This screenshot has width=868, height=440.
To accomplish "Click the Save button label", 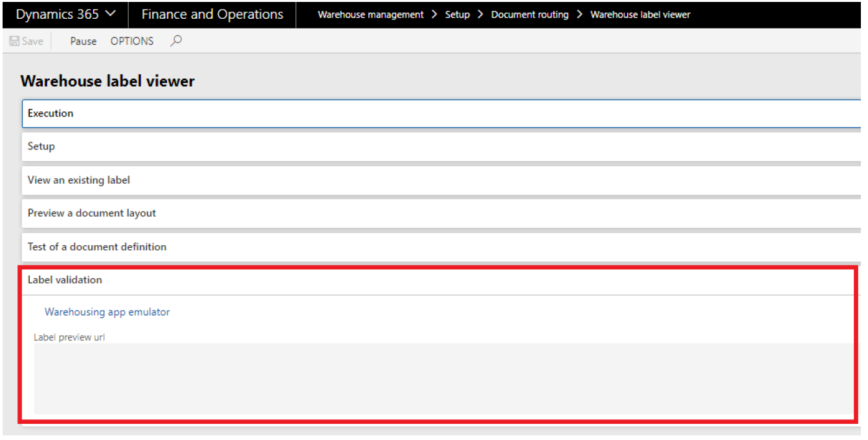I will 32,41.
